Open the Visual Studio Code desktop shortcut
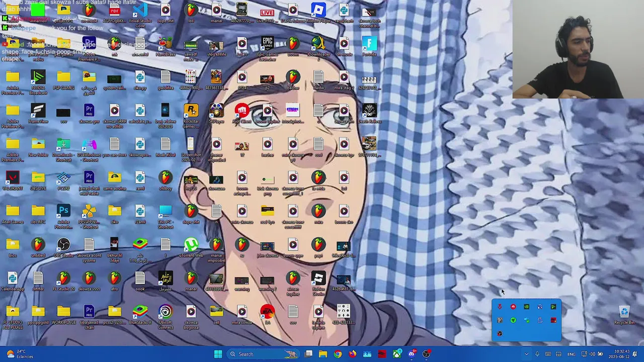Image resolution: width=644 pixels, height=362 pixels. point(140,15)
